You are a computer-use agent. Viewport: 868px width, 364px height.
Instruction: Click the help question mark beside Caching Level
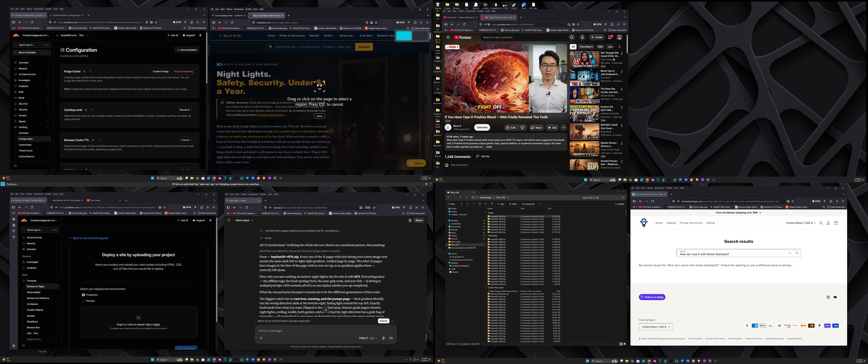coord(92,110)
